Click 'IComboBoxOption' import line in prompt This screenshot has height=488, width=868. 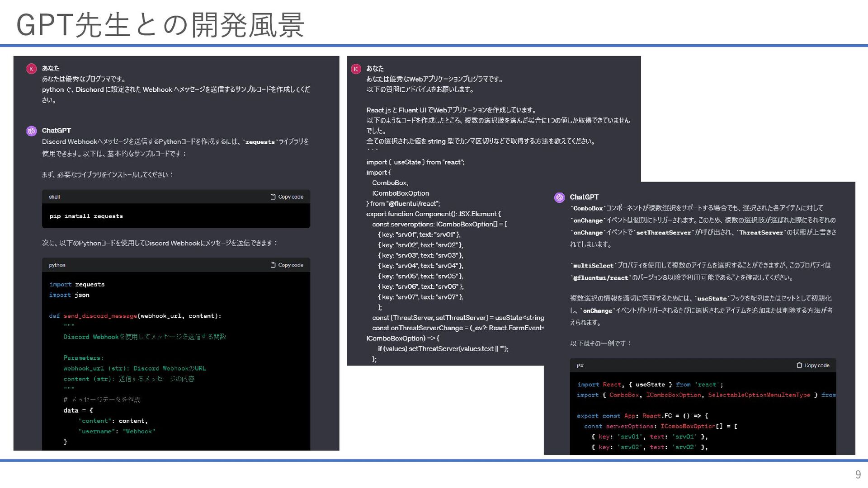401,193
